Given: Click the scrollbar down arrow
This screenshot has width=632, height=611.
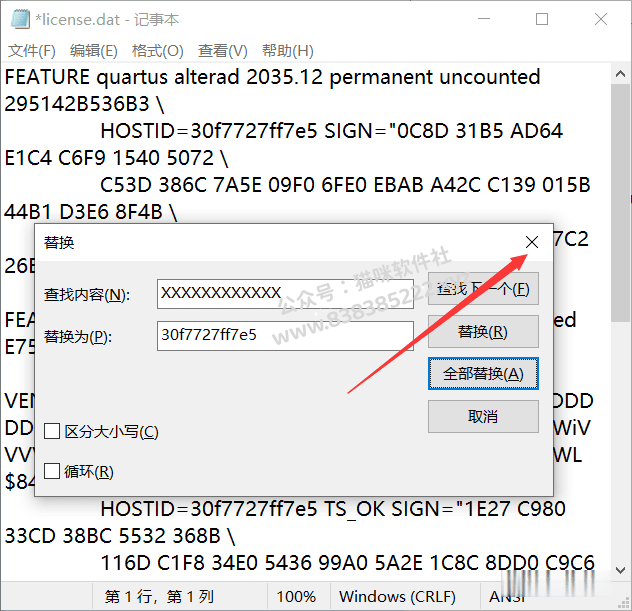Looking at the screenshot, I should pyautogui.click(x=621, y=570).
